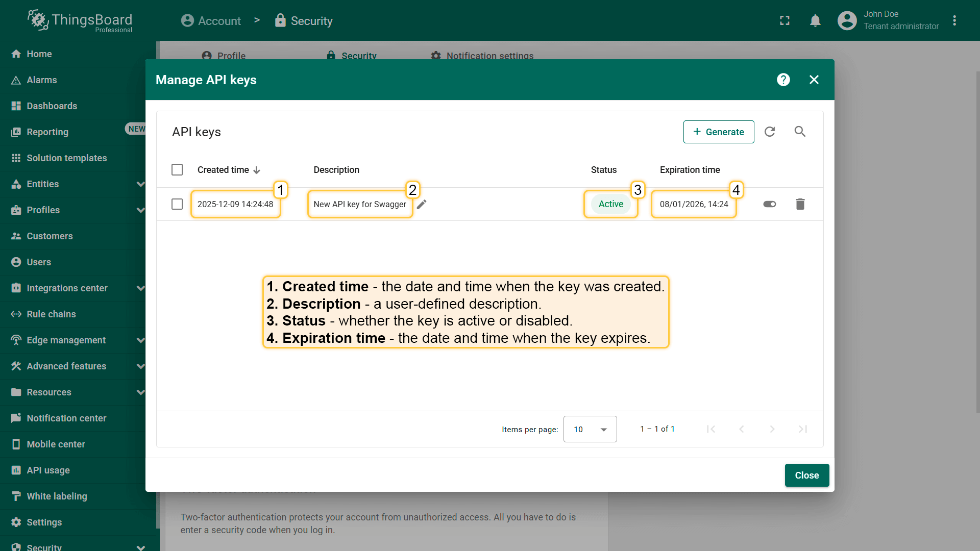The image size is (980, 551).
Task: Click the refresh API keys icon
Action: coord(770,132)
